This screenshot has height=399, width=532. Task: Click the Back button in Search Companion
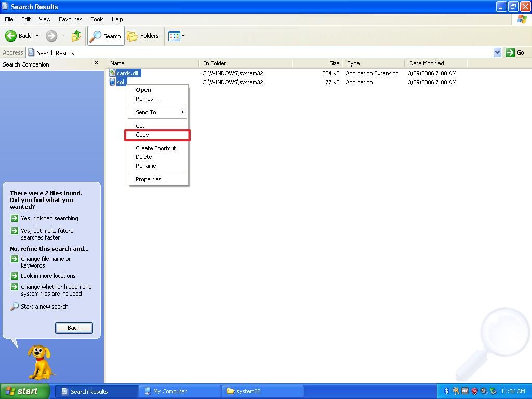[73, 327]
